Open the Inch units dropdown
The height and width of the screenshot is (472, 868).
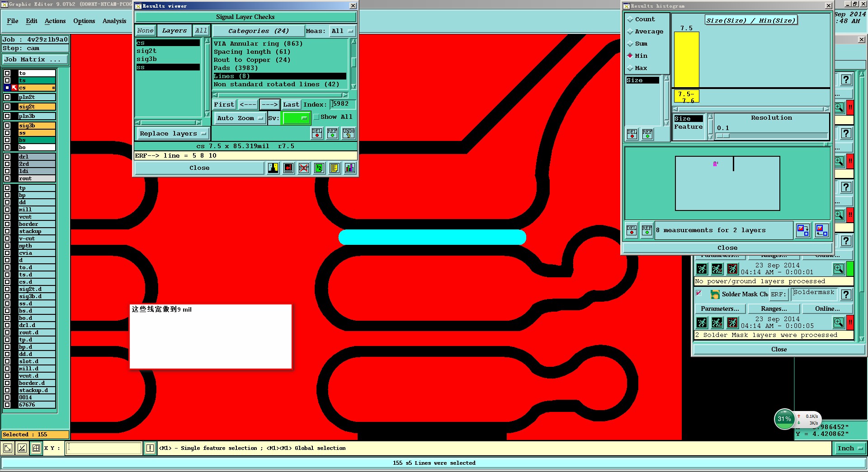850,449
